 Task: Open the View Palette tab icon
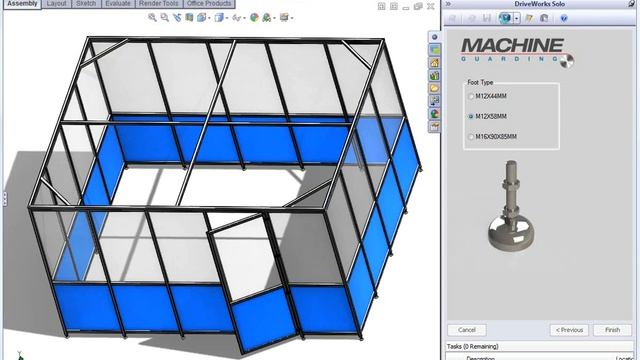[x=434, y=101]
